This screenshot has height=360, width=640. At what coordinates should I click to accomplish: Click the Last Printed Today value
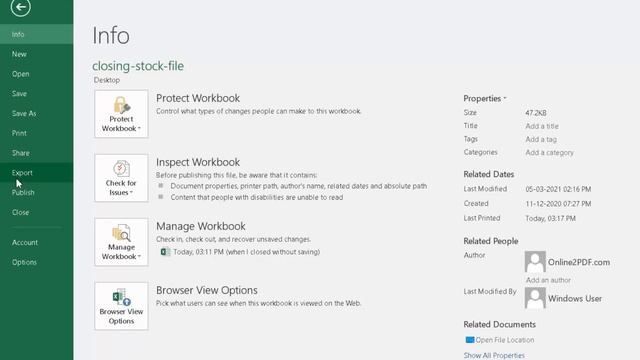click(550, 218)
